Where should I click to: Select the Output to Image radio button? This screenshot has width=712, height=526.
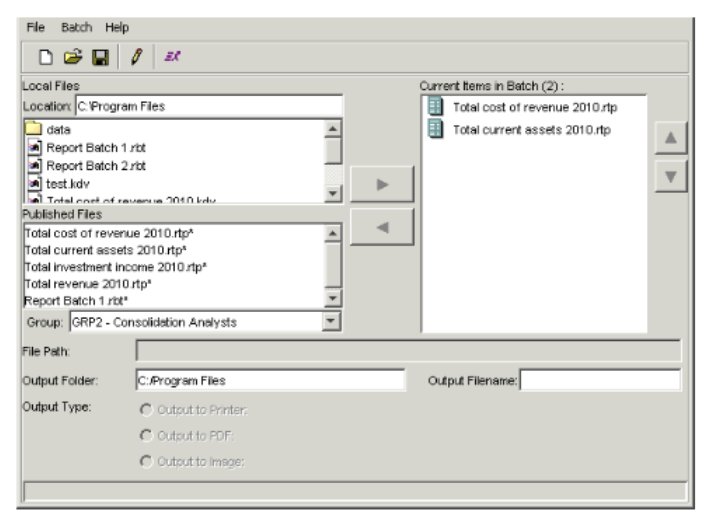click(x=146, y=460)
